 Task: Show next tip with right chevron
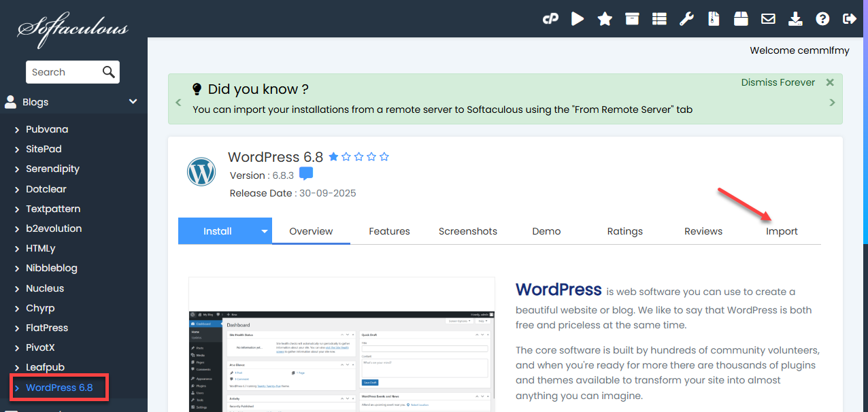click(x=832, y=103)
